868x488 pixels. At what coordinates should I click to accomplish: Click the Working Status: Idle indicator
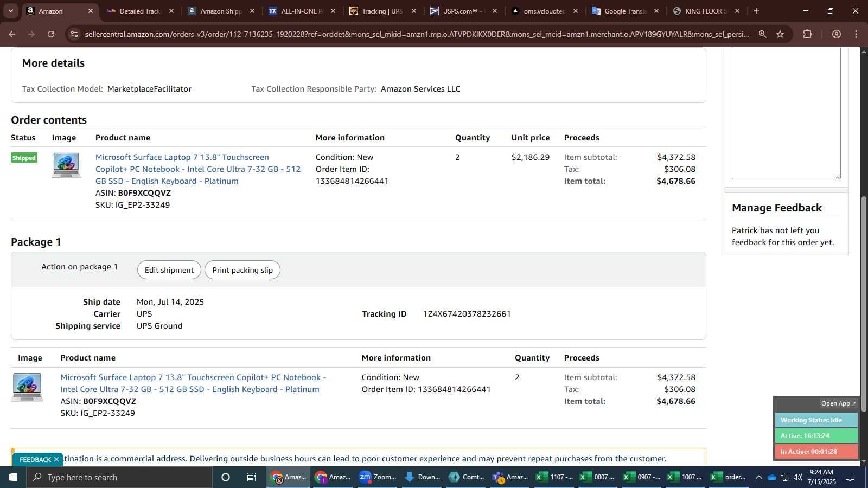[816, 420]
